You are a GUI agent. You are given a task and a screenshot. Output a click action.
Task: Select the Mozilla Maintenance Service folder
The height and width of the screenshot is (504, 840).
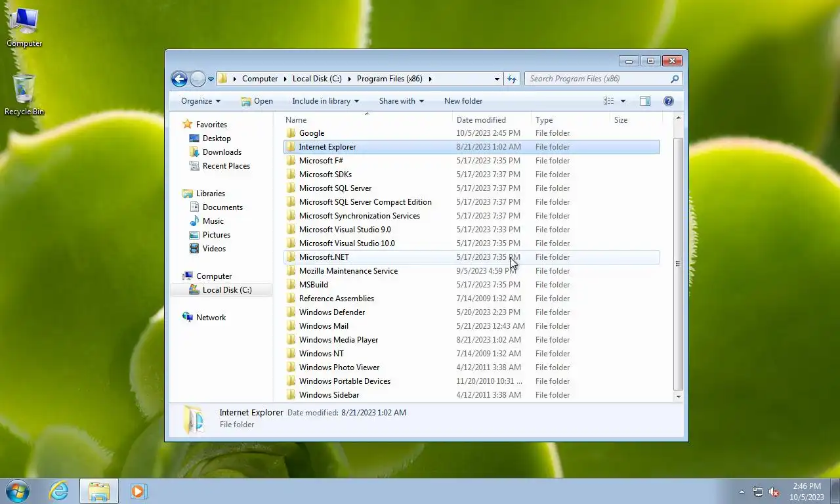click(x=471, y=271)
